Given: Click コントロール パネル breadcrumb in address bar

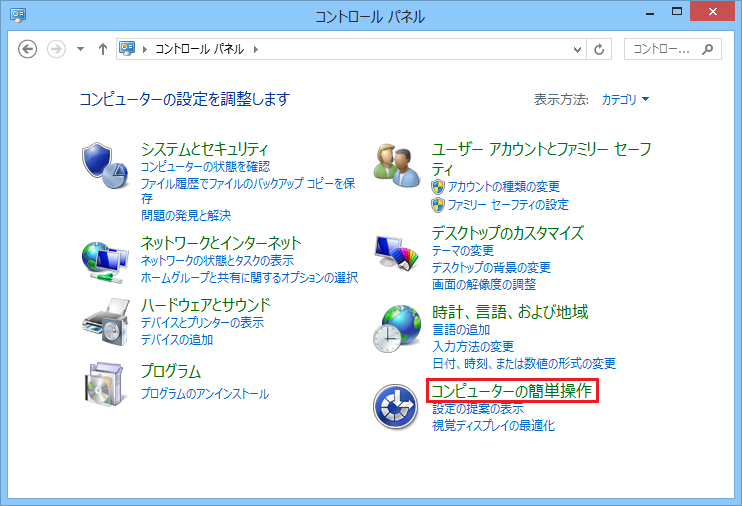Looking at the screenshot, I should 199,49.
